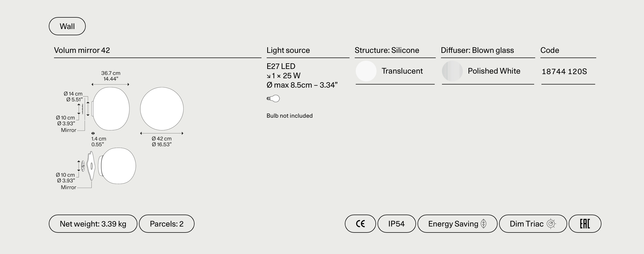Click the Volum mirror 42 heading
The height and width of the screenshot is (254, 644).
click(x=82, y=50)
